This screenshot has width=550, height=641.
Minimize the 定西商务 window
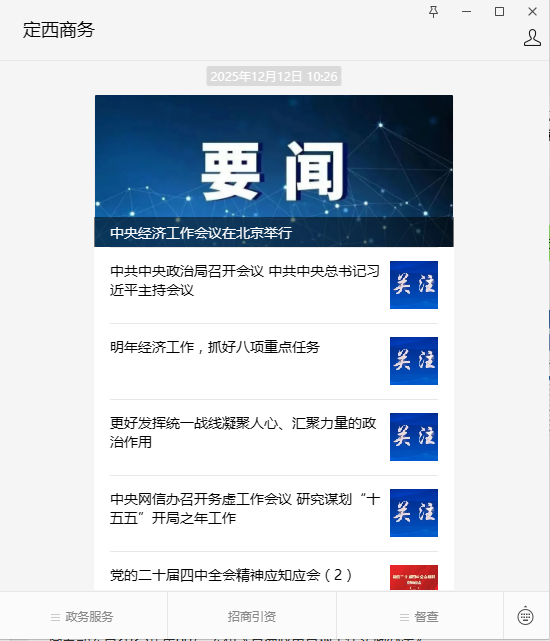[467, 11]
